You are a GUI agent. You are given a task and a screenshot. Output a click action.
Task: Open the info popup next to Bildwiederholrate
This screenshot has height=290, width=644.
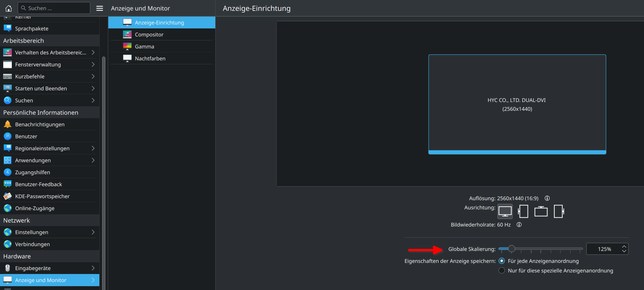point(519,225)
